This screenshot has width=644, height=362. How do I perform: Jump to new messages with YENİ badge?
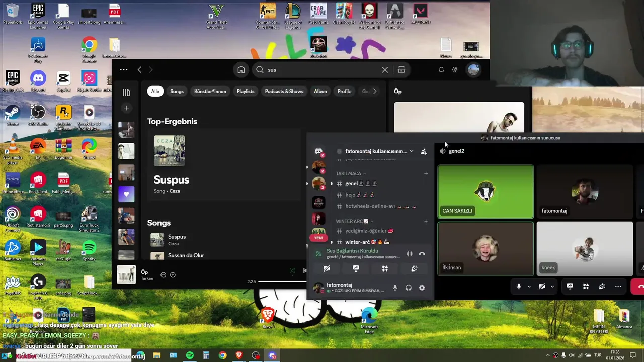(318, 238)
